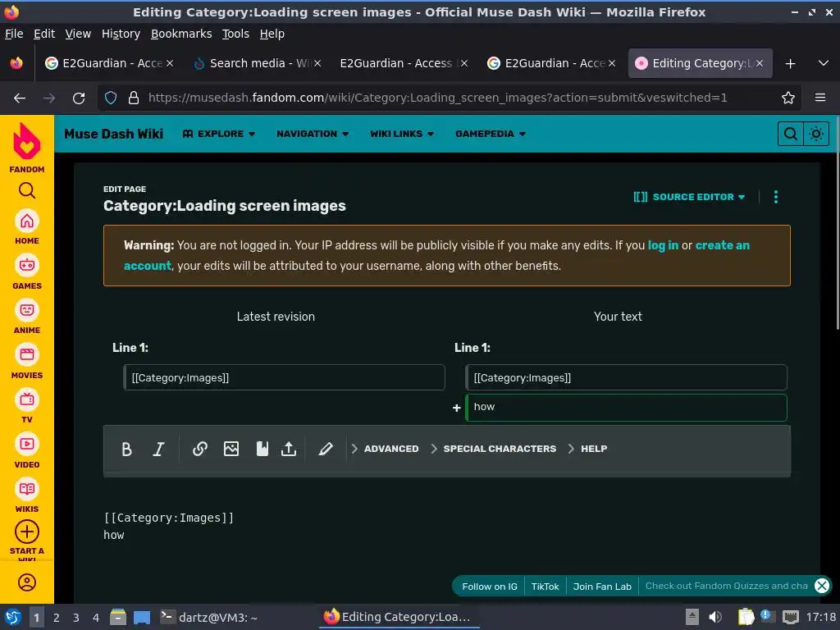The image size is (840, 630).
Task: List all tabs with the chevron button
Action: click(824, 63)
